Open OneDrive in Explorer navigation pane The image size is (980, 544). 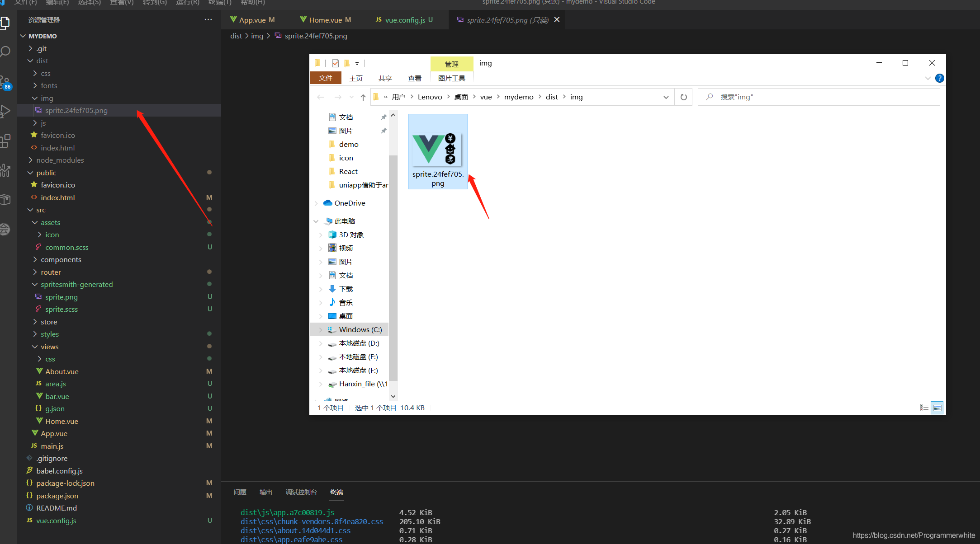click(x=350, y=203)
